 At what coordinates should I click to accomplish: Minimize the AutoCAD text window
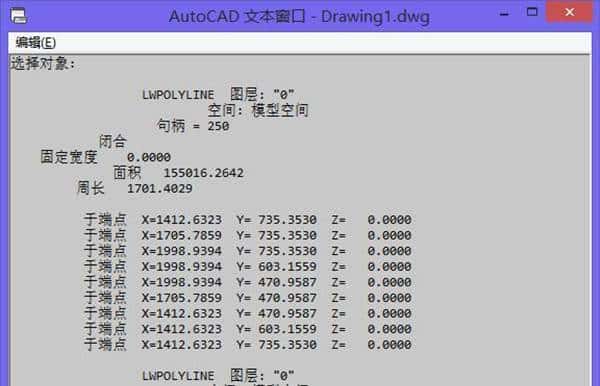click(x=504, y=14)
